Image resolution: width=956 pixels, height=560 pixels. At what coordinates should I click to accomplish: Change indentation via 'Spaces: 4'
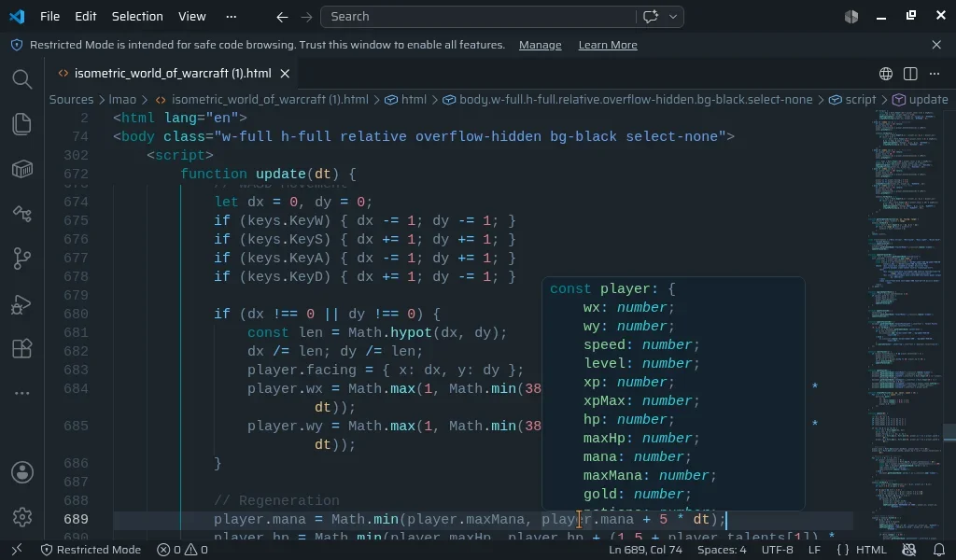tap(722, 550)
